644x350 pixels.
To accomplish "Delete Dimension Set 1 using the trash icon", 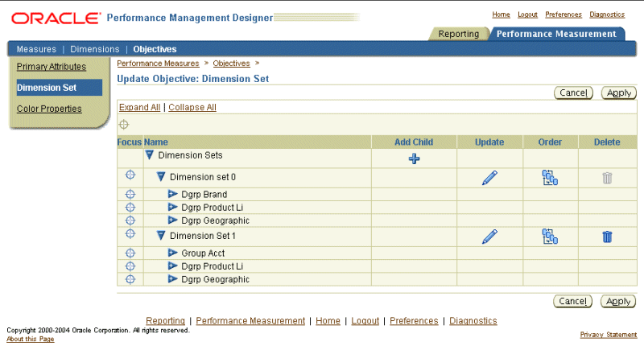I will [607, 237].
